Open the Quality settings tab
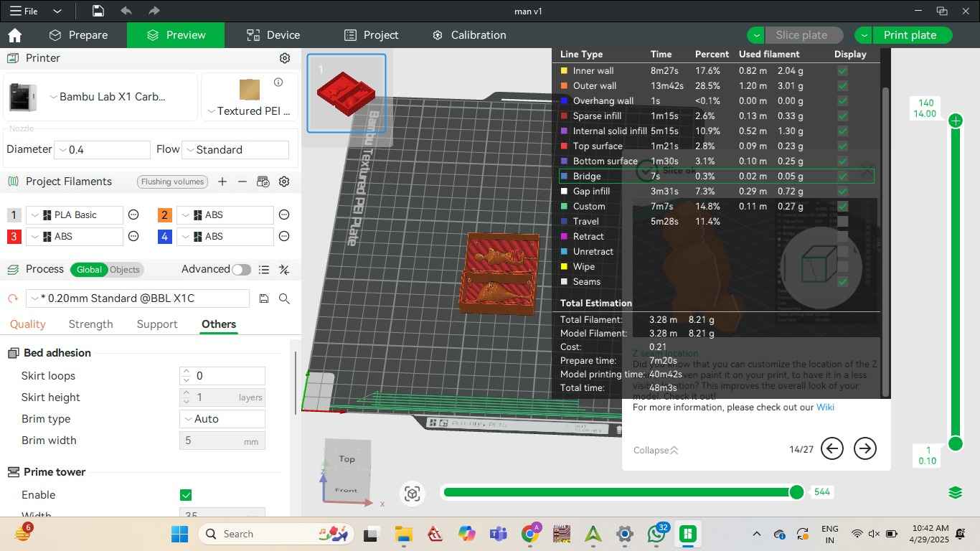 (x=28, y=324)
